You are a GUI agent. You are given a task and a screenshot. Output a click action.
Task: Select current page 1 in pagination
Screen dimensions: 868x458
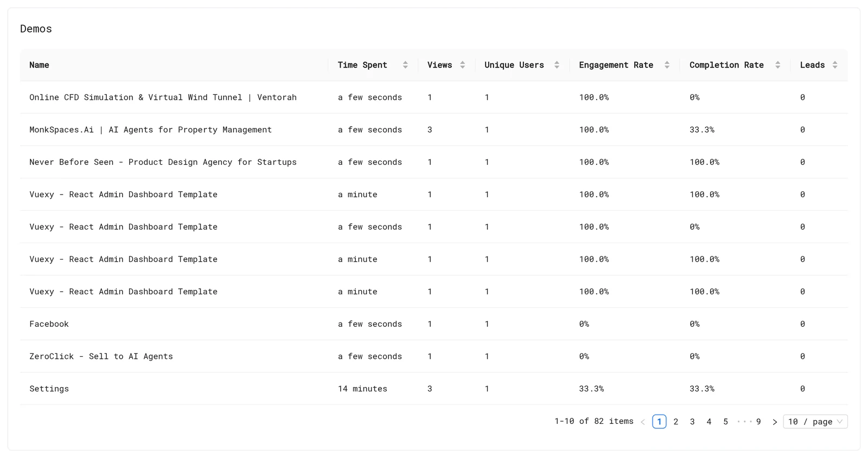(x=659, y=422)
